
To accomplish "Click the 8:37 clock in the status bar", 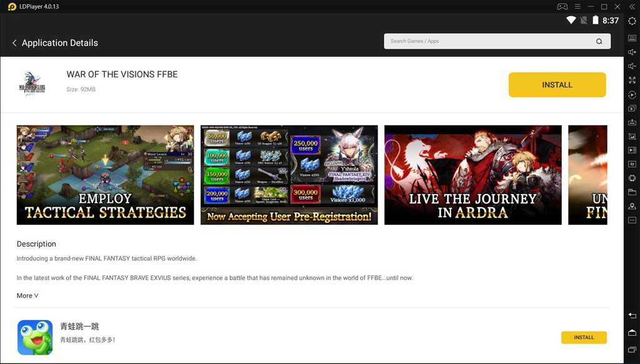I will [x=611, y=21].
